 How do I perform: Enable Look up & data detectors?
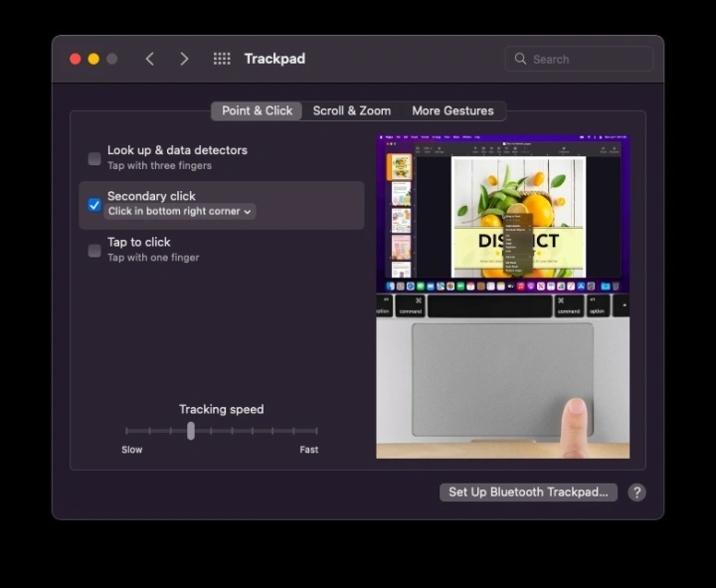94,158
